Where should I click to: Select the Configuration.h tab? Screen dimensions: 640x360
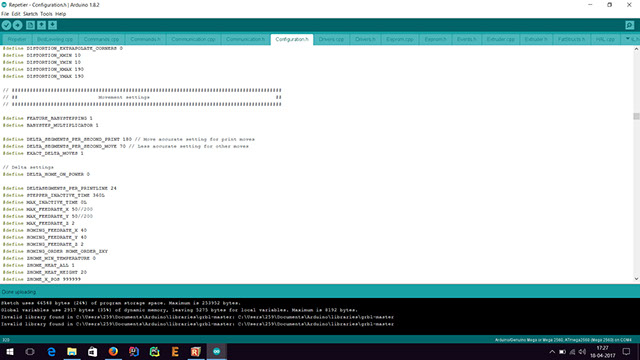pos(292,40)
